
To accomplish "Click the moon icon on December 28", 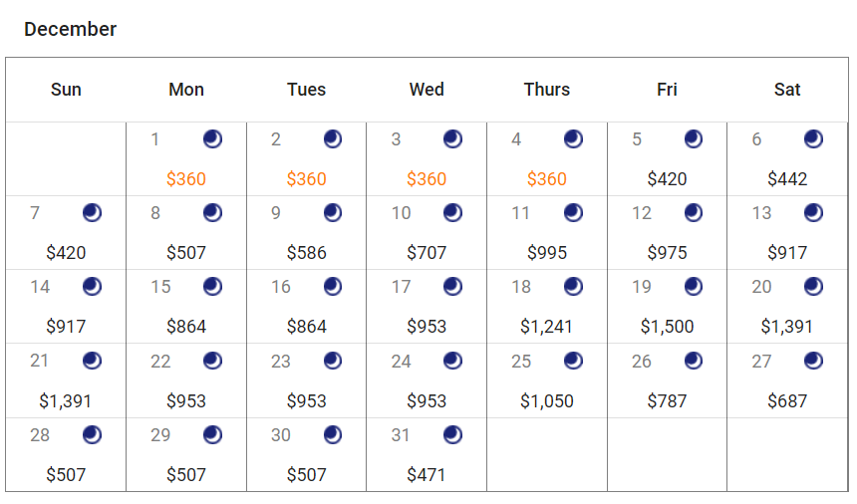I will (x=92, y=434).
